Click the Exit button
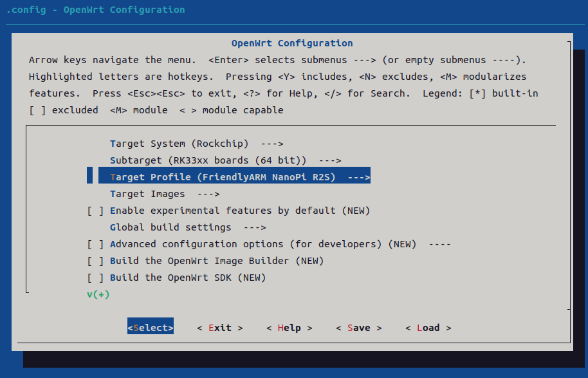 pyautogui.click(x=220, y=328)
